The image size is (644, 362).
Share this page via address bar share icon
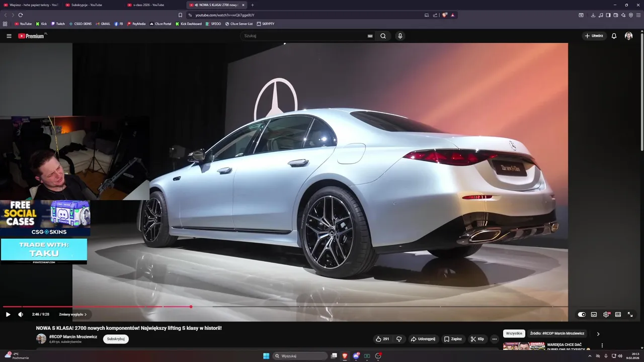[435, 15]
